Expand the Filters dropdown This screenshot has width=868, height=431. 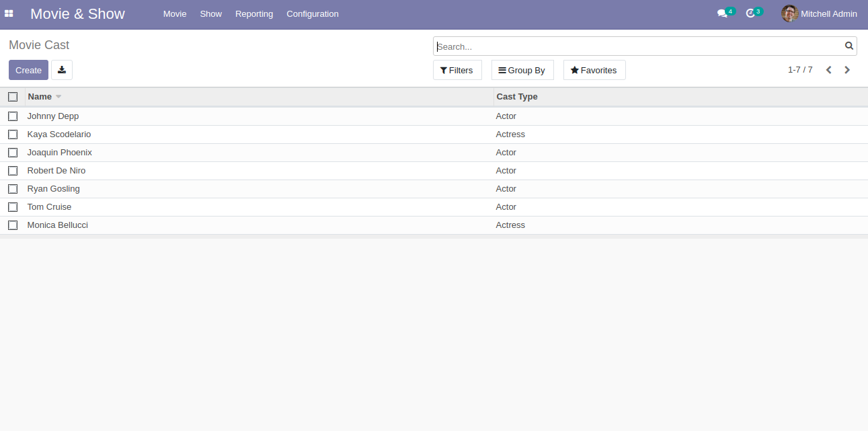[x=457, y=70]
